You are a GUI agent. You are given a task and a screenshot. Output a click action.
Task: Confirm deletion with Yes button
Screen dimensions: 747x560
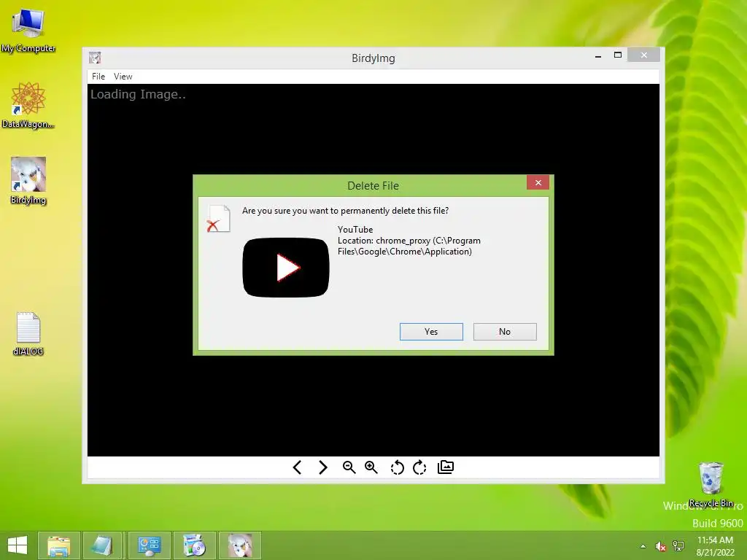point(431,332)
